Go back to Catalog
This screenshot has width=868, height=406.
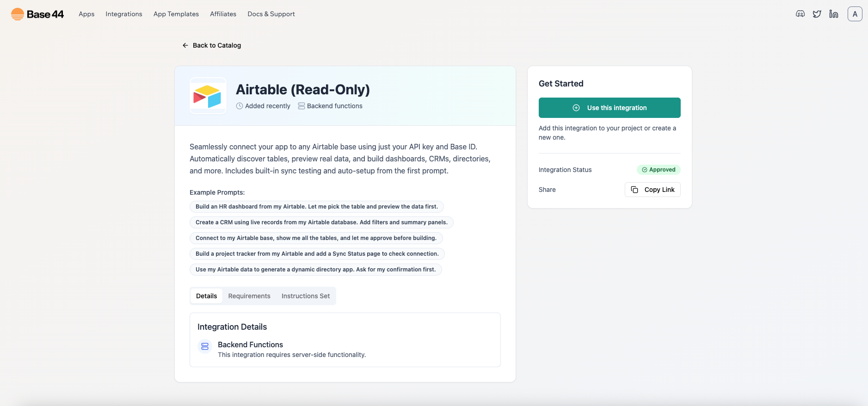pos(212,45)
